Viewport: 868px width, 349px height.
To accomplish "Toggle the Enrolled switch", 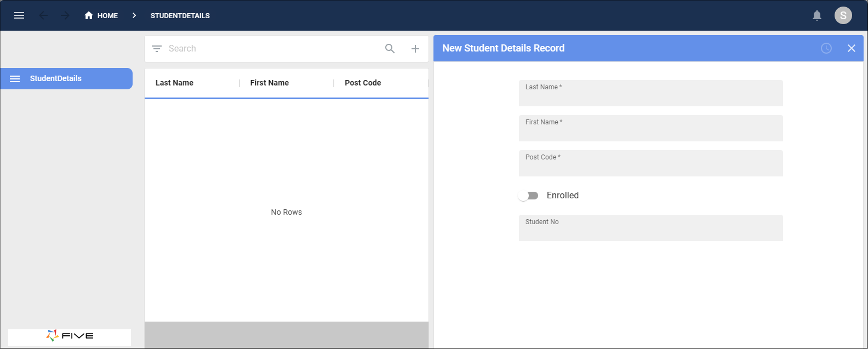I will click(x=529, y=196).
